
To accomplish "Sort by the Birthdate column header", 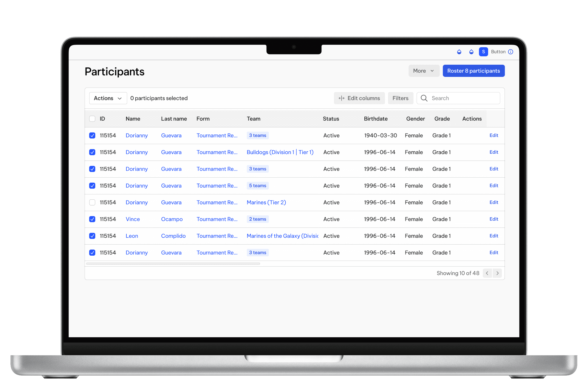I will [376, 119].
